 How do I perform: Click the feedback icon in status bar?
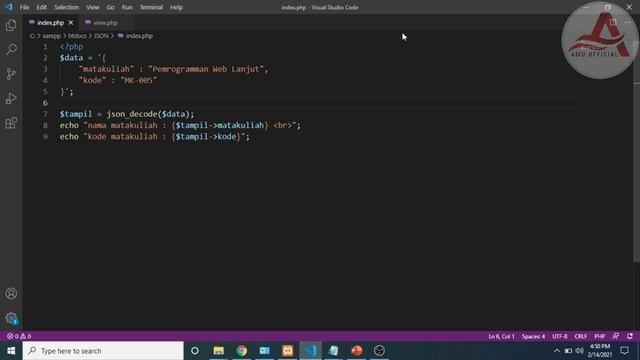(x=616, y=336)
